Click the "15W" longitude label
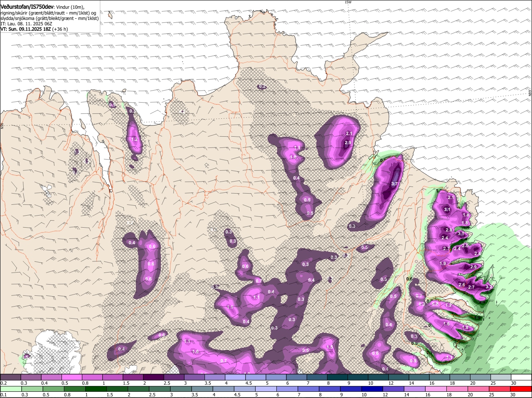The height and width of the screenshot is (398, 532). coord(348,2)
